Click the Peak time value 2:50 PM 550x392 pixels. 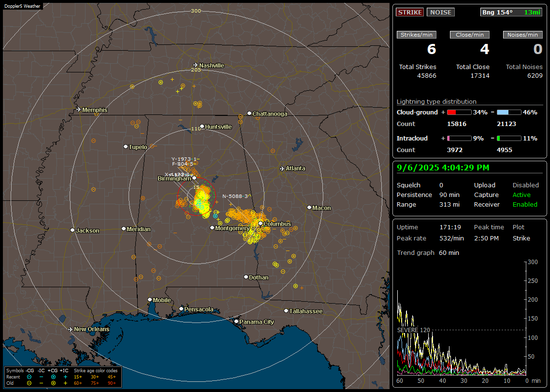pyautogui.click(x=486, y=238)
